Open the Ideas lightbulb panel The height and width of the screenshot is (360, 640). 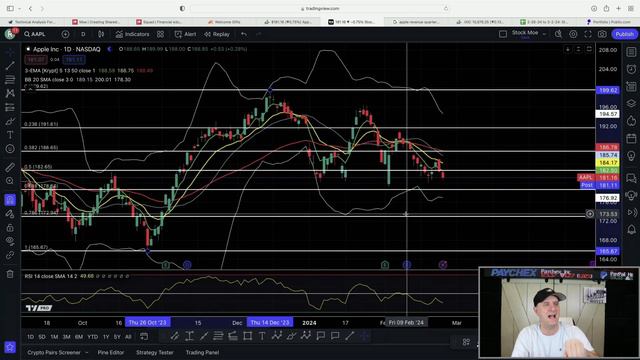tap(631, 156)
